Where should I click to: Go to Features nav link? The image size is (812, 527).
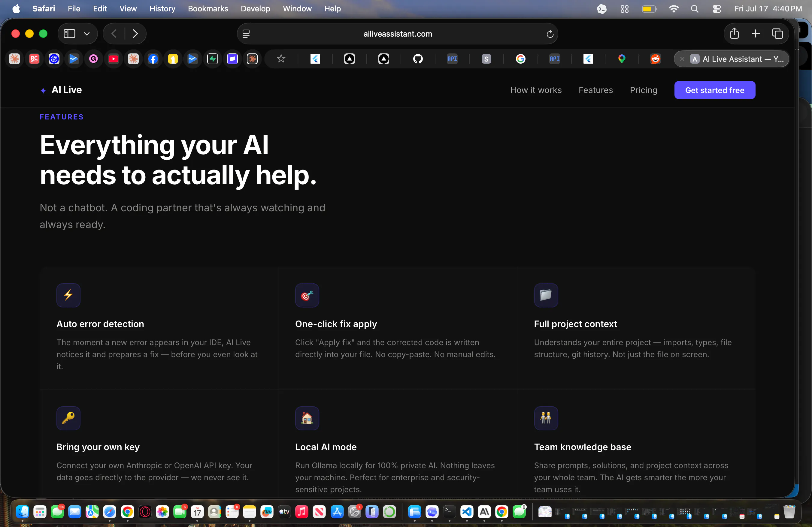coord(596,90)
